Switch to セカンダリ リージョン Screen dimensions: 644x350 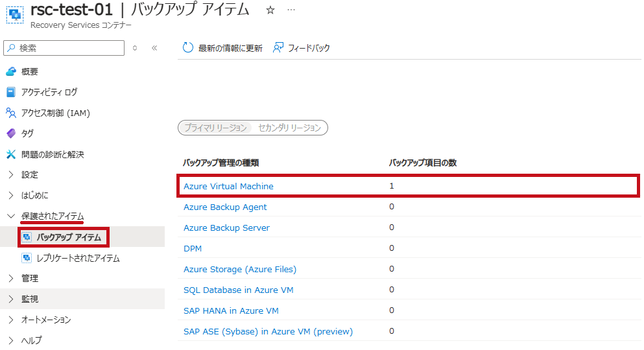point(289,128)
